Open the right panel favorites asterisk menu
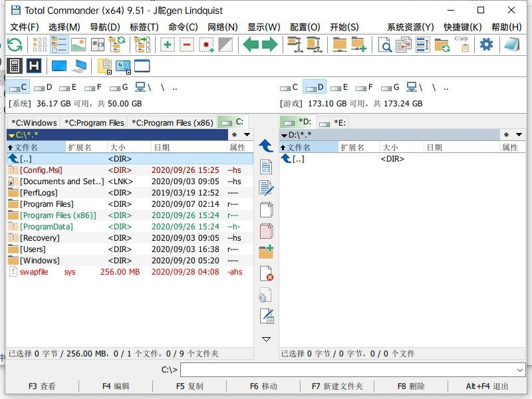532x399 pixels. tap(506, 135)
